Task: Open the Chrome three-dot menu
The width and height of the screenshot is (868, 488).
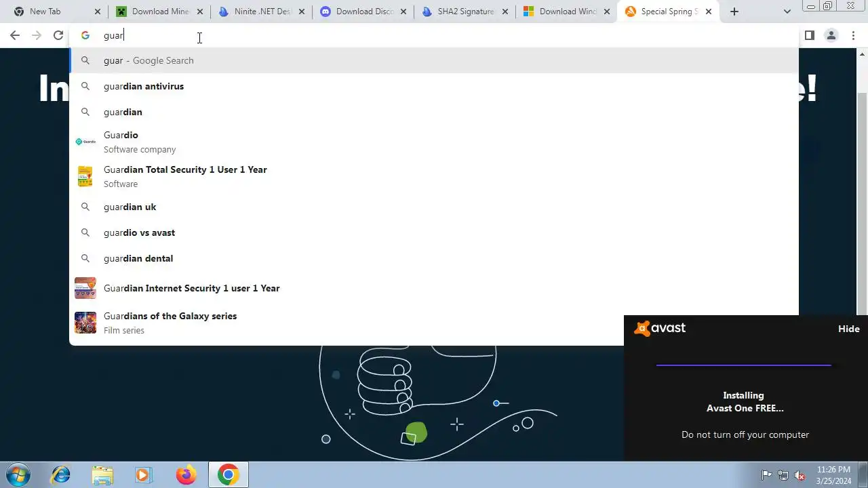Action: click(853, 35)
